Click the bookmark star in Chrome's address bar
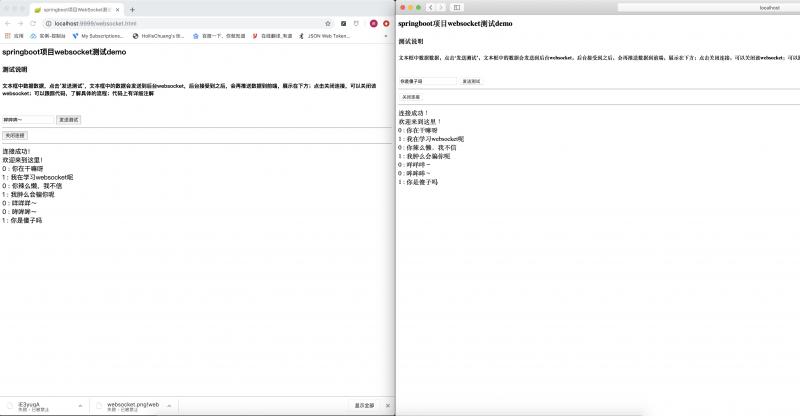Viewport: 800px width, 416px height. 328,23
